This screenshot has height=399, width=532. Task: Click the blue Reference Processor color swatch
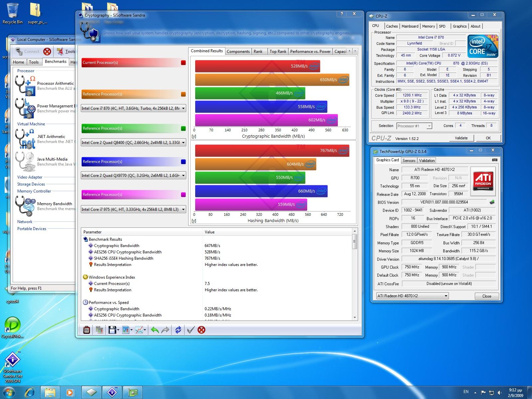tap(183, 162)
